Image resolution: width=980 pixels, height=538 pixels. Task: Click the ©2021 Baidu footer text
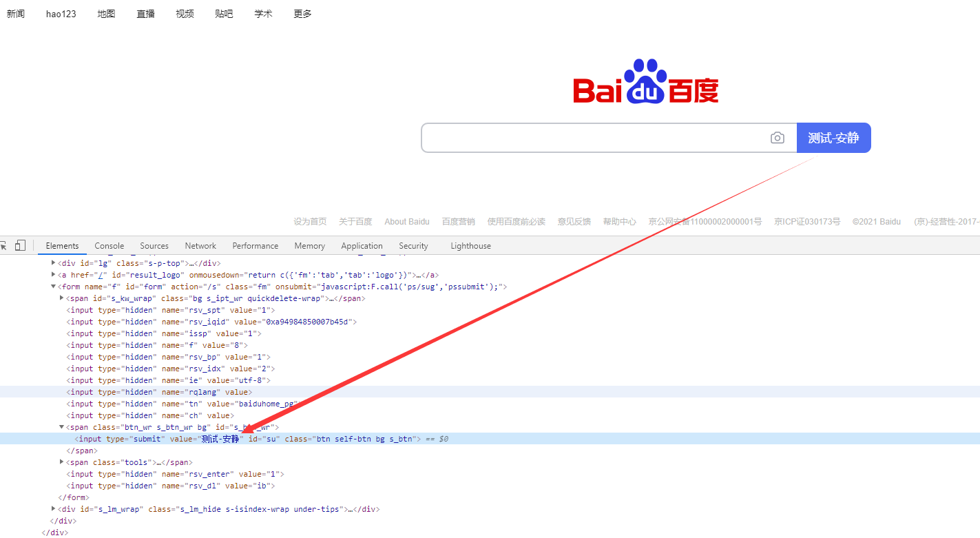point(876,222)
